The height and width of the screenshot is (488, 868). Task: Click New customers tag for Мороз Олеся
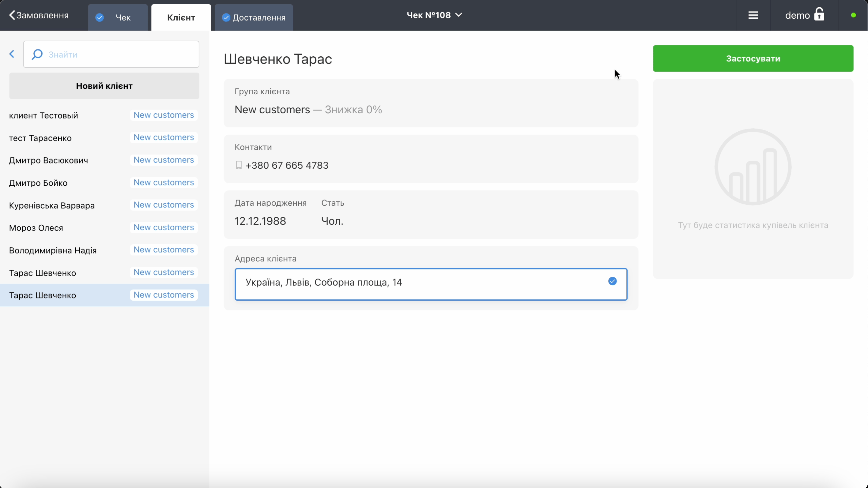pos(164,227)
